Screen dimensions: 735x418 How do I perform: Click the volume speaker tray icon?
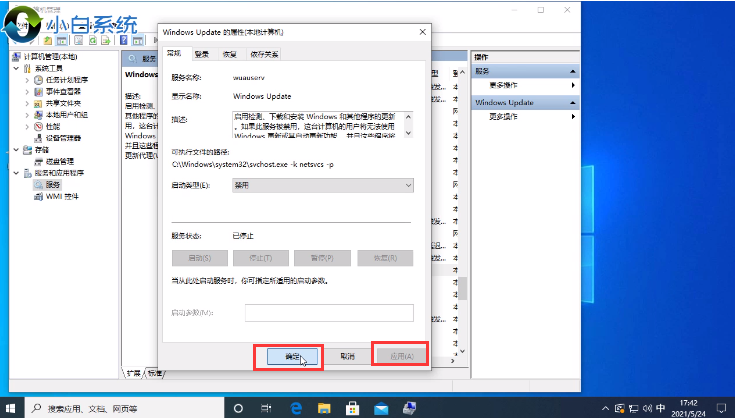tap(647, 408)
